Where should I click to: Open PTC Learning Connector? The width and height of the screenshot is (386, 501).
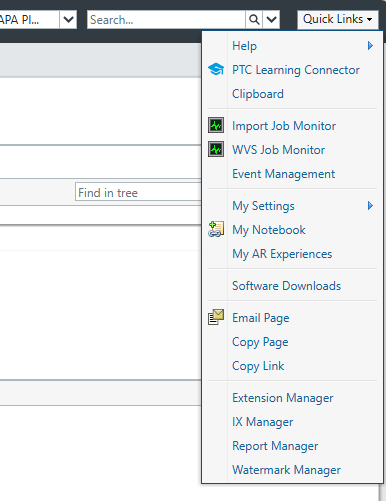pos(296,70)
